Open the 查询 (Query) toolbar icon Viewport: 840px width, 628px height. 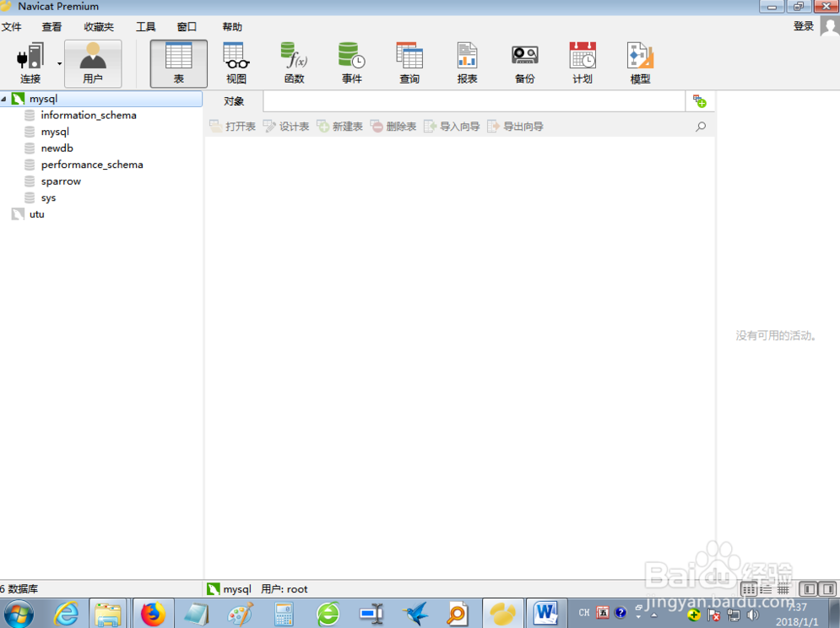pyautogui.click(x=409, y=63)
